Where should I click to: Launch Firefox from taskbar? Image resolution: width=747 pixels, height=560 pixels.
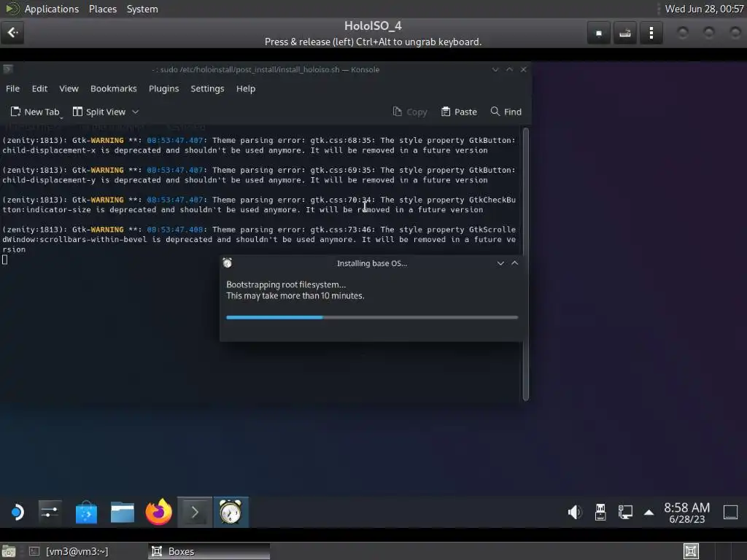click(x=158, y=513)
